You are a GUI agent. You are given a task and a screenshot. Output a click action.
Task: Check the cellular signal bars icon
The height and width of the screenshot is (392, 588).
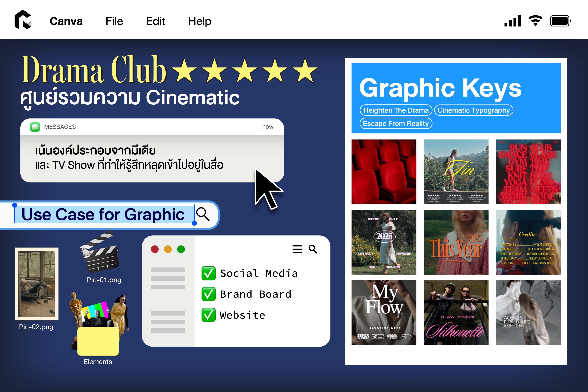(512, 21)
